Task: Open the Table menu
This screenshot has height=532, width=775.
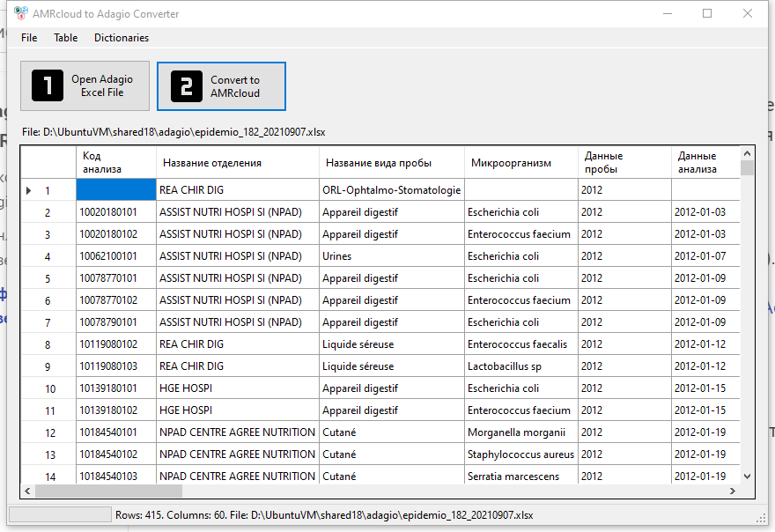Action: click(x=66, y=38)
